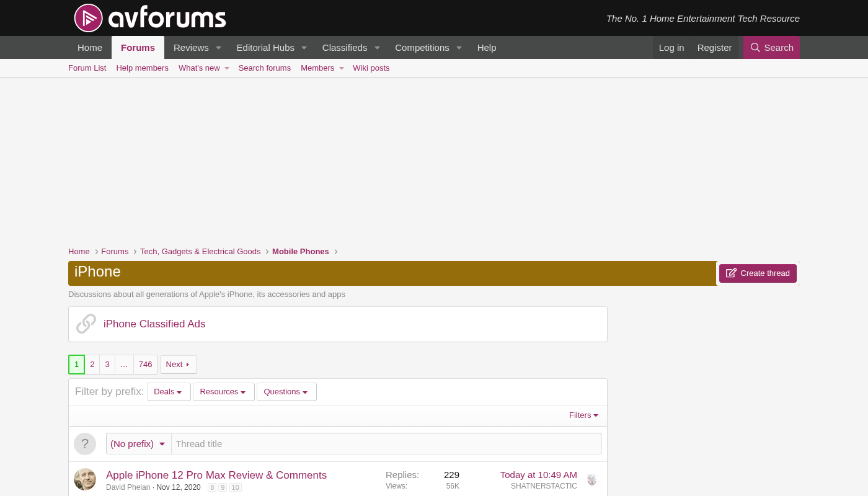868x496 pixels.
Task: Click the AVForums logo icon
Action: [x=88, y=18]
